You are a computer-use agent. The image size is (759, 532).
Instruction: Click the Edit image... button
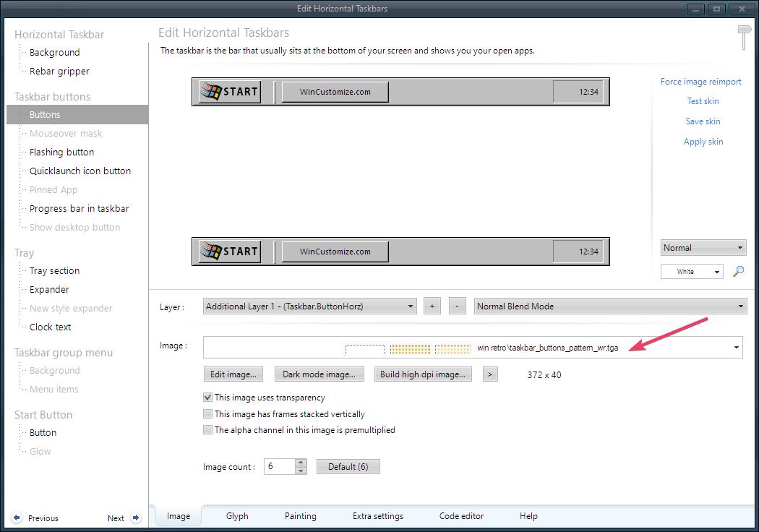233,374
